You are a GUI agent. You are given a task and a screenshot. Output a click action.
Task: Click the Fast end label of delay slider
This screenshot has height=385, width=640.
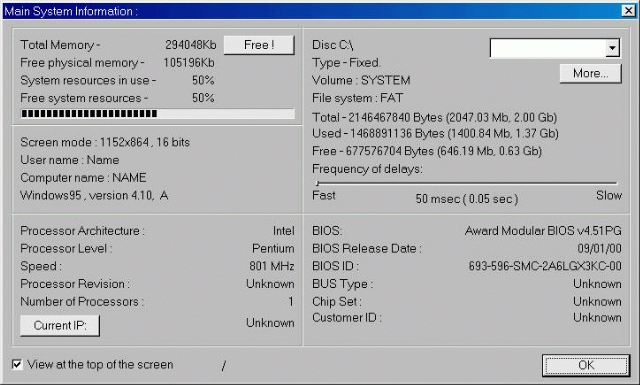click(324, 196)
